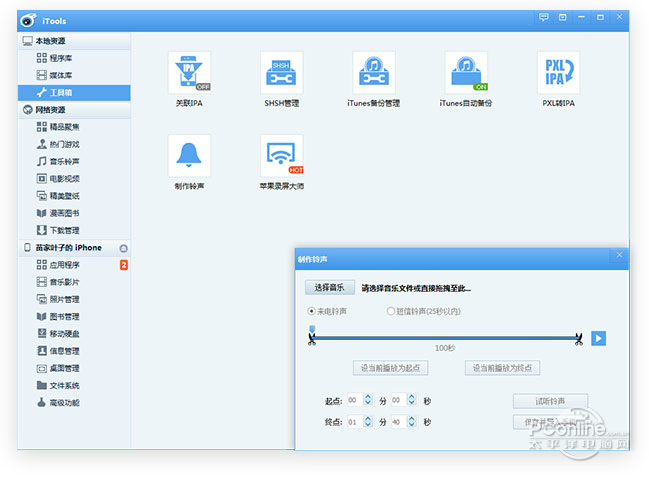
Task: Open 应用程序 under iPhone
Action: 74,265
